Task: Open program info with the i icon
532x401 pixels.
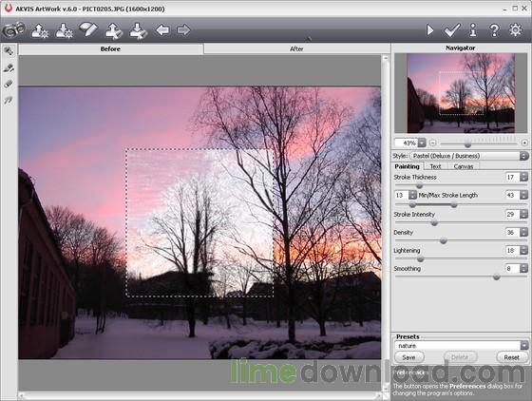Action: (x=473, y=29)
